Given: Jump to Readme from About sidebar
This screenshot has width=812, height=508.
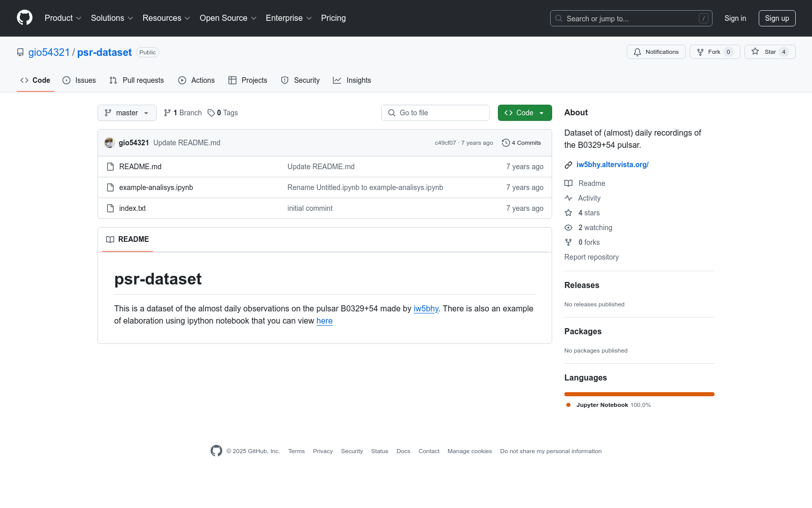Looking at the screenshot, I should 585,183.
